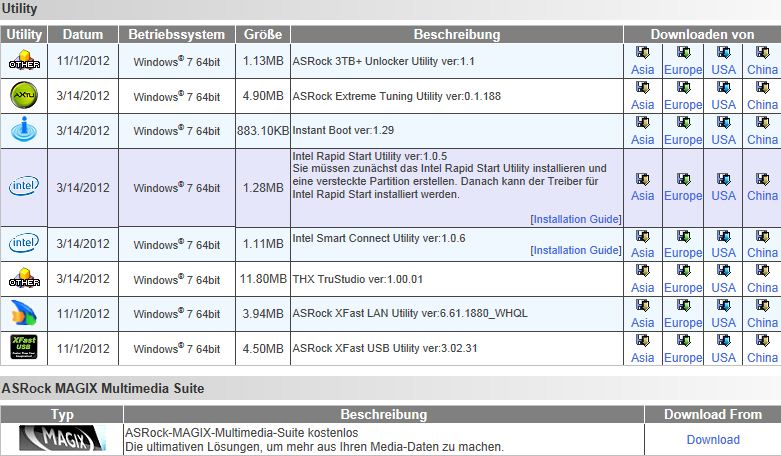Click Europe download icon for 3TB+ Unlocker

coord(683,52)
